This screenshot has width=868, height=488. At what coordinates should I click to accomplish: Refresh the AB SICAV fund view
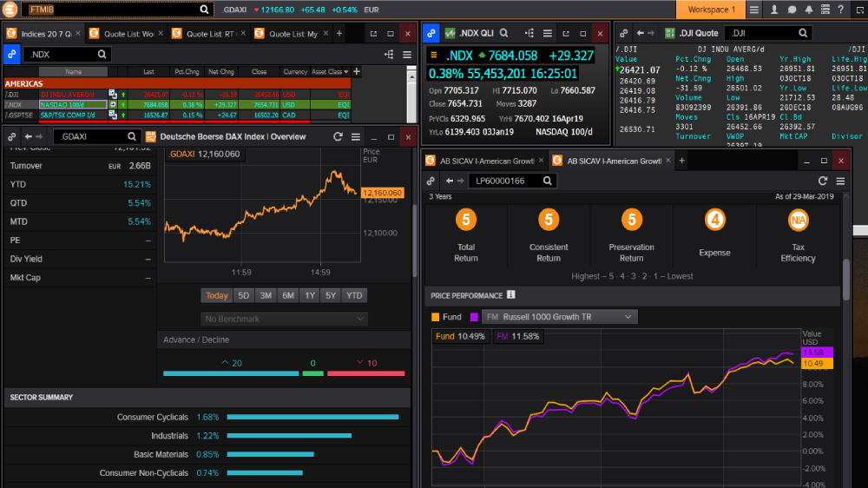click(823, 181)
